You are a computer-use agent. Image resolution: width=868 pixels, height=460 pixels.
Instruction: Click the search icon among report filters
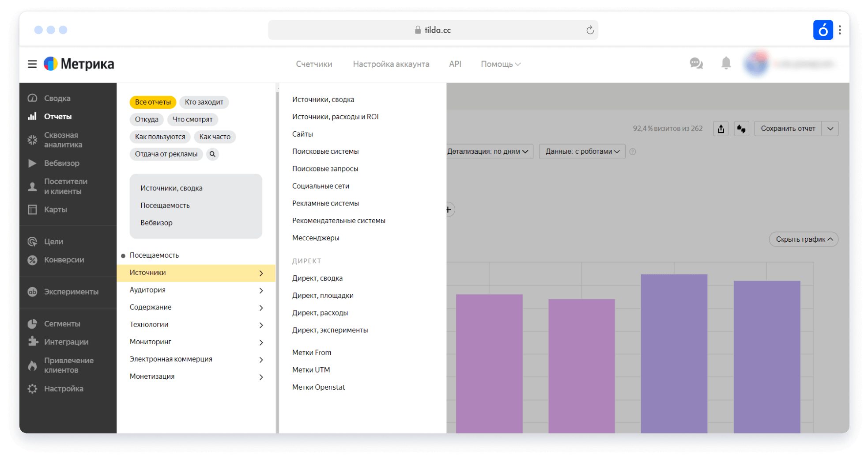(212, 154)
